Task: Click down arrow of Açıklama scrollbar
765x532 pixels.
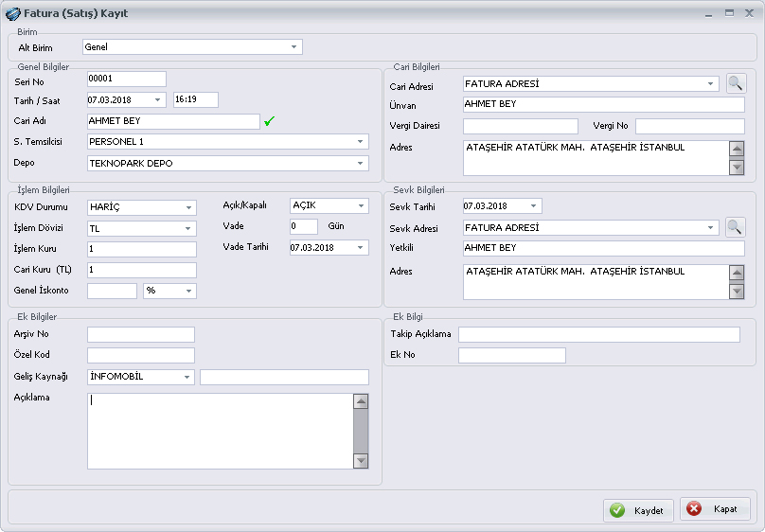Action: pyautogui.click(x=361, y=461)
